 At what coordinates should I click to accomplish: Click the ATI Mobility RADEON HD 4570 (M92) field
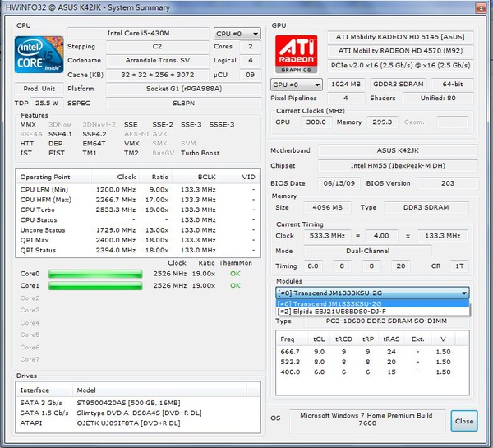[x=400, y=51]
